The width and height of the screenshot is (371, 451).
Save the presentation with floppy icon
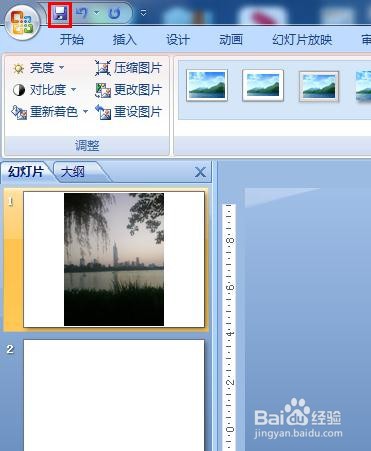(60, 14)
